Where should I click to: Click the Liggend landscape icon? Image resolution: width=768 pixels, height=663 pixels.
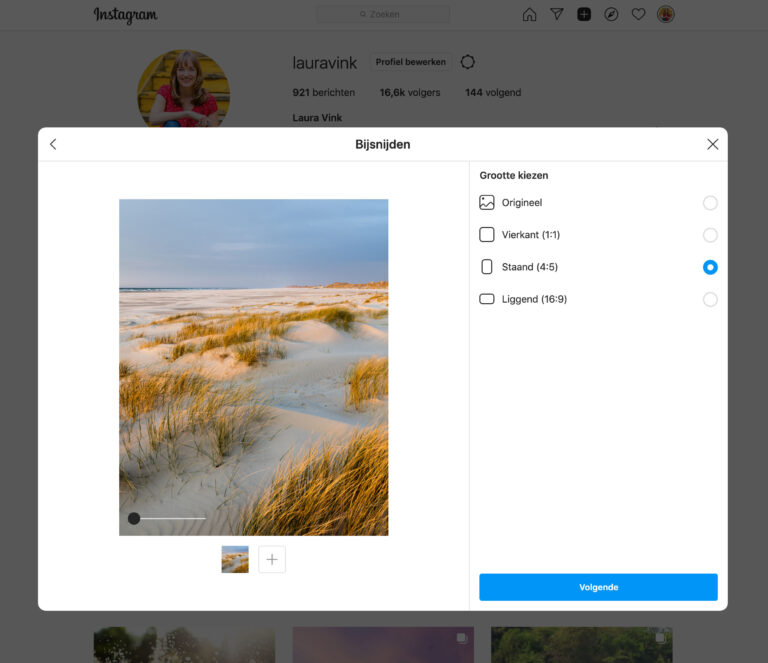click(x=486, y=299)
